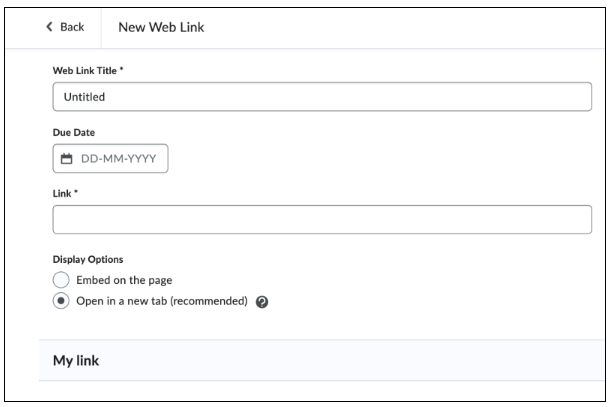
Task: Select the Embed on the page radio
Action: (x=61, y=280)
